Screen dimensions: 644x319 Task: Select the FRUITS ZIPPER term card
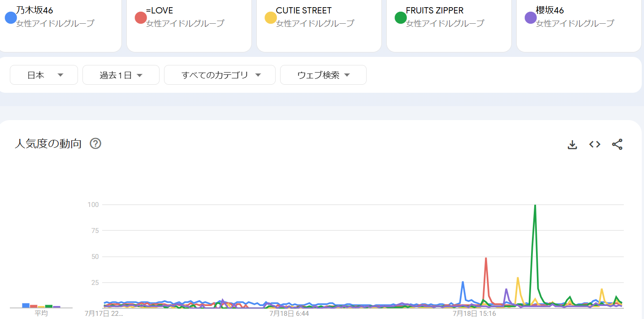tap(449, 25)
